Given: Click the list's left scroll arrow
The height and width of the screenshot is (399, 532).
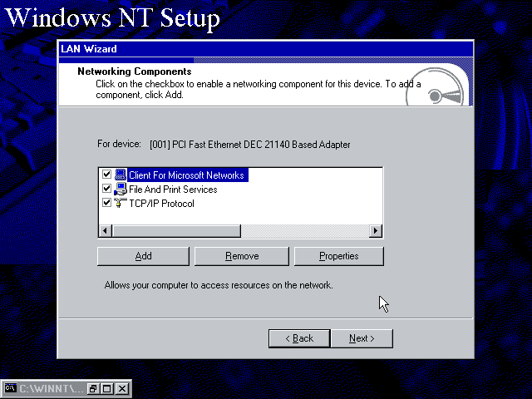Looking at the screenshot, I should coord(106,231).
